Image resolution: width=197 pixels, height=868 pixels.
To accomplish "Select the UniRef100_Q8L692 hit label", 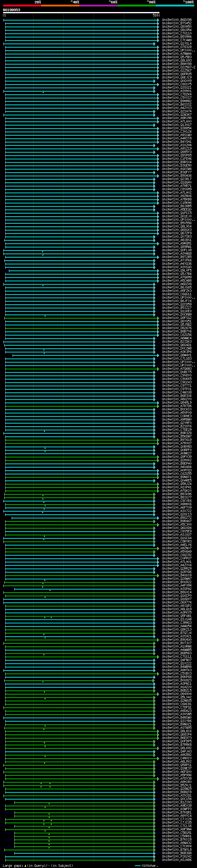I will [176, 748].
